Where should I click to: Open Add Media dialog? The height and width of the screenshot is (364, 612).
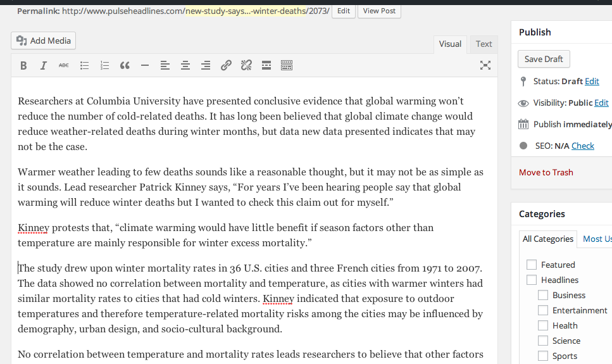pyautogui.click(x=43, y=41)
